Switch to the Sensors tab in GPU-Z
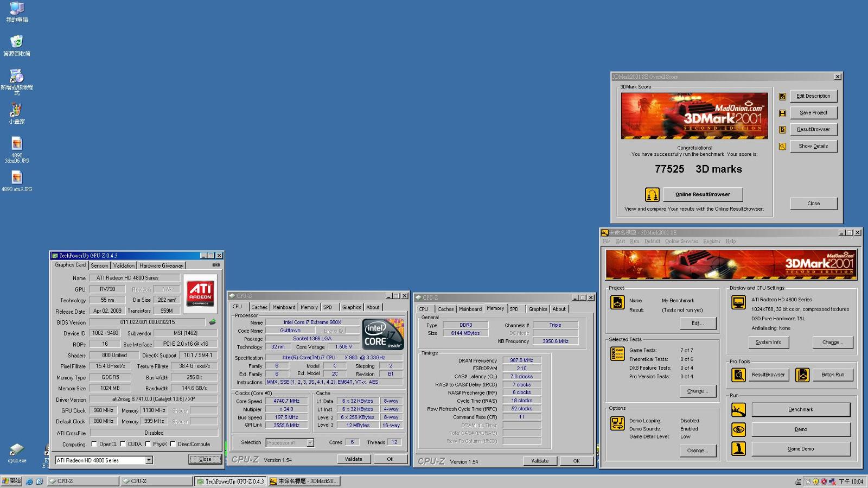Image resolution: width=868 pixels, height=488 pixels. point(99,265)
